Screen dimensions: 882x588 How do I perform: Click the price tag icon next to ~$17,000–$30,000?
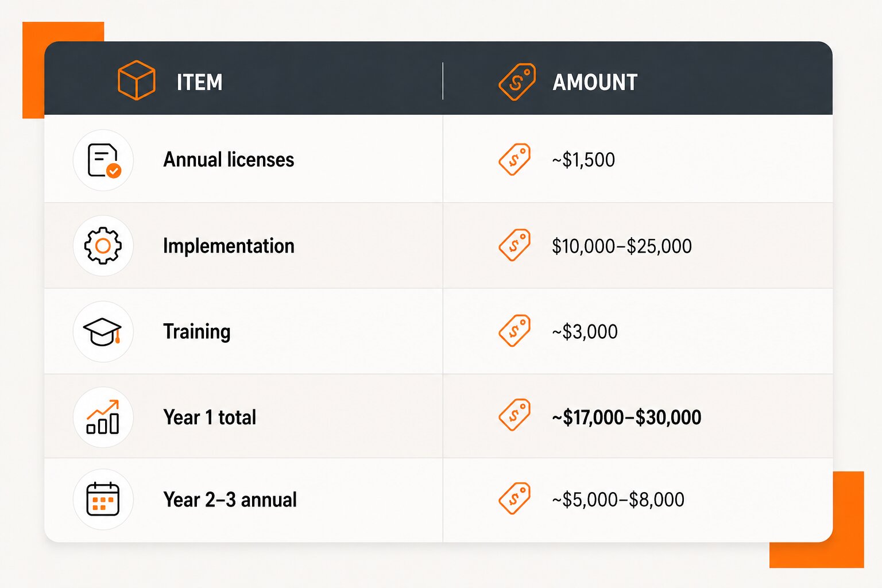coord(514,415)
